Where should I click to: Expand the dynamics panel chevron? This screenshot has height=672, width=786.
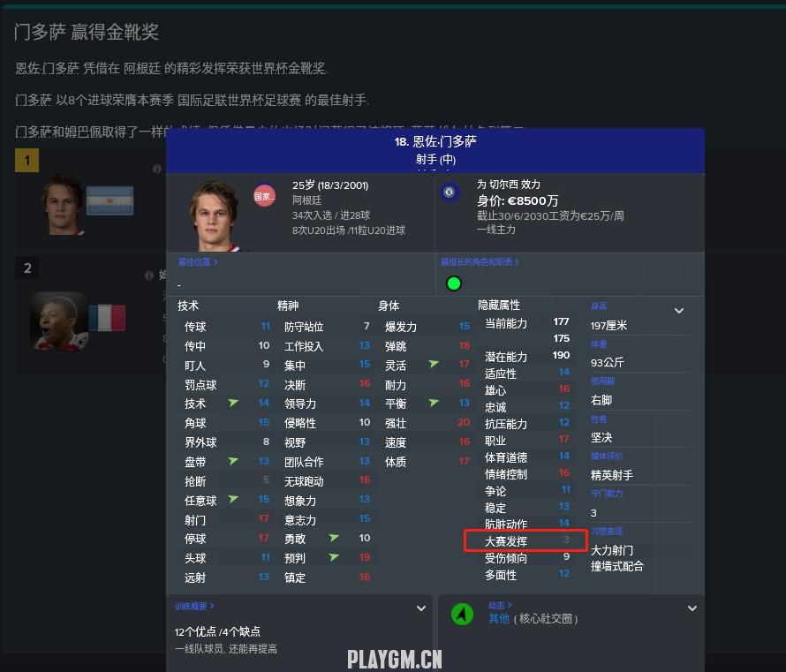coord(692,608)
